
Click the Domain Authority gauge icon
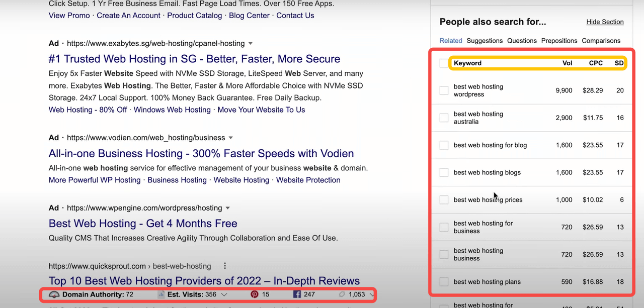pyautogui.click(x=54, y=294)
